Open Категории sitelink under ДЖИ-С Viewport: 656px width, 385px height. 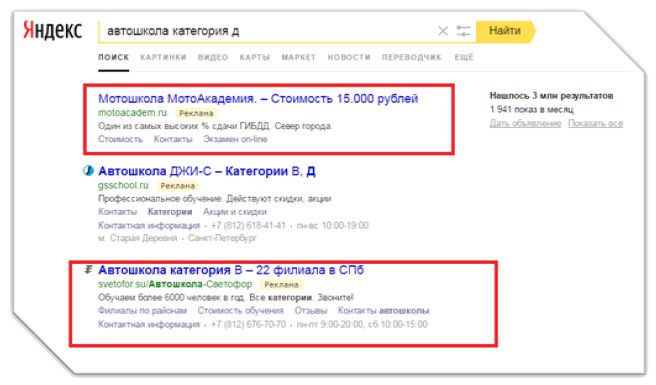[x=170, y=212]
